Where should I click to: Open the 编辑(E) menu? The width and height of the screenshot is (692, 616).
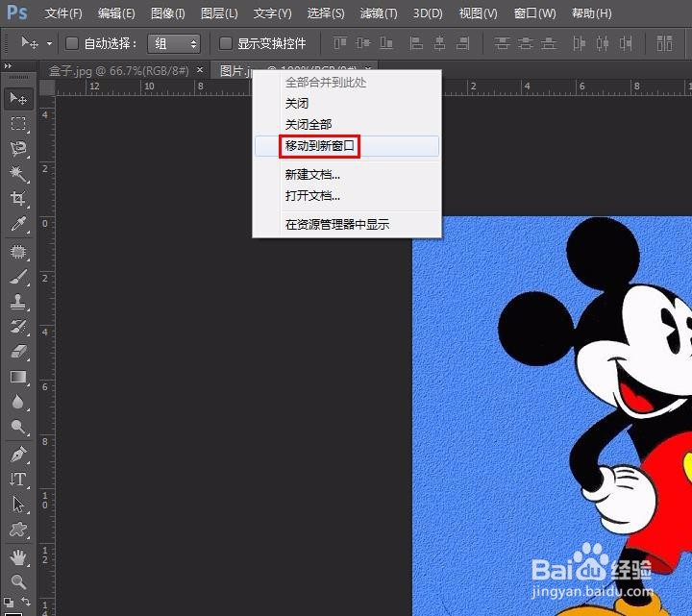(116, 13)
